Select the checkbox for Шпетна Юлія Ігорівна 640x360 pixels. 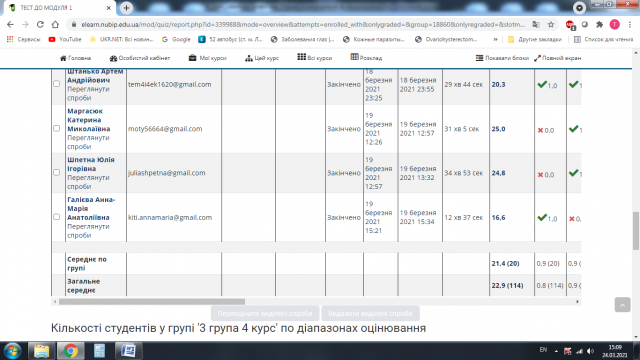[x=57, y=172]
